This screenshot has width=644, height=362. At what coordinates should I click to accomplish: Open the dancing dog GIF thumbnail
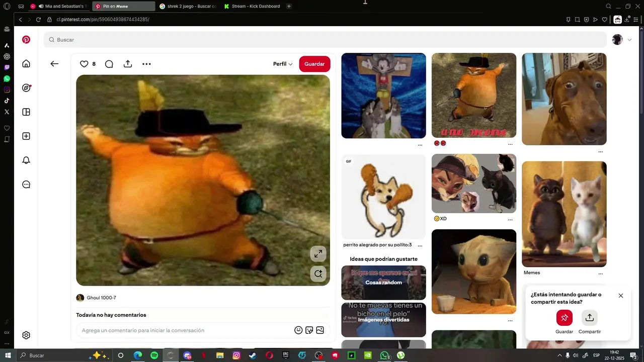(x=383, y=197)
